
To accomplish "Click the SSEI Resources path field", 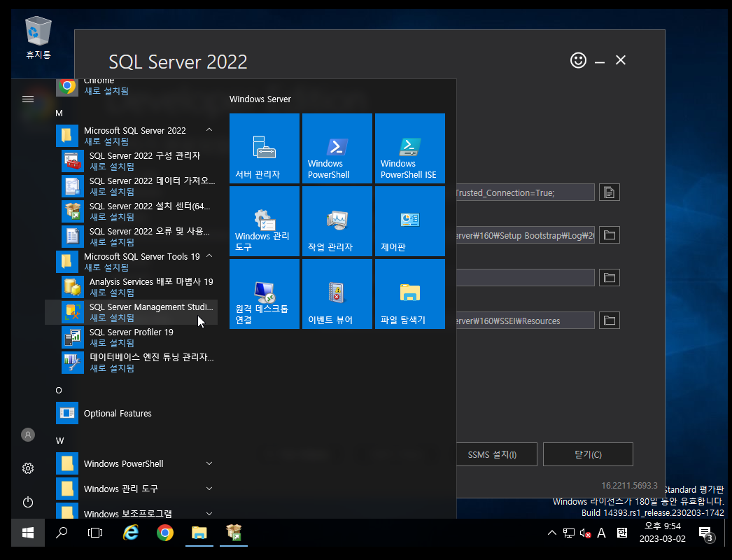I will [525, 321].
